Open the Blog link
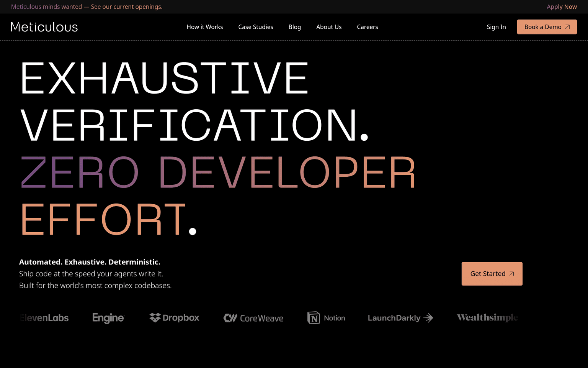 [x=295, y=27]
